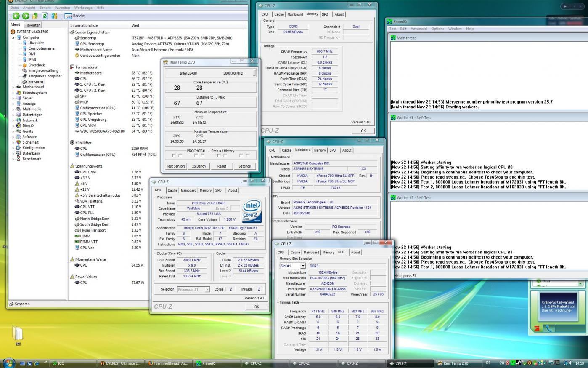Expand the Benchmark tree node
The height and width of the screenshot is (368, 588).
click(x=13, y=159)
